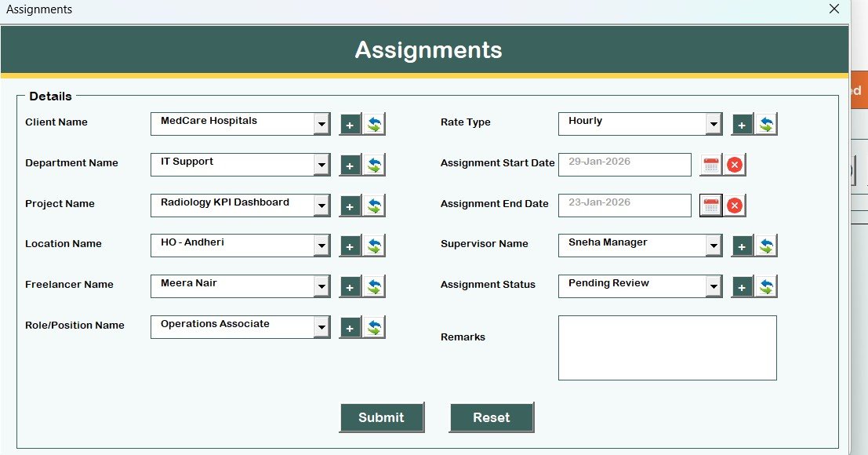Add a new Freelancer Name

pyautogui.click(x=350, y=286)
